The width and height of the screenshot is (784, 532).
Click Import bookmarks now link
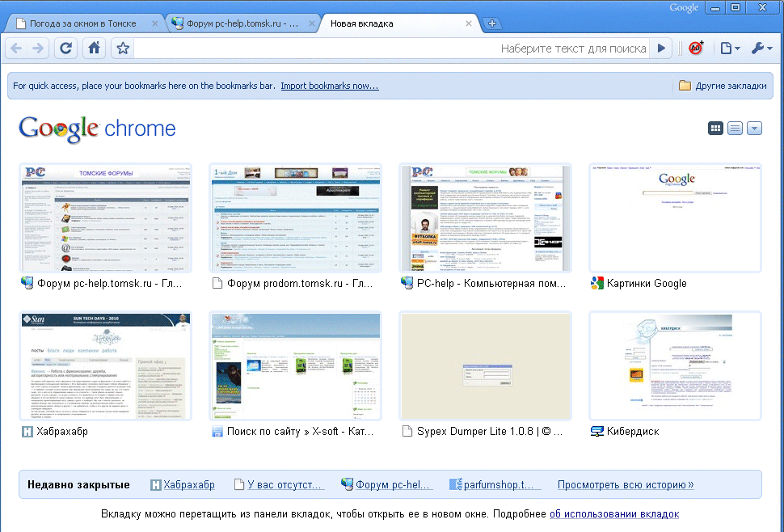click(x=330, y=86)
